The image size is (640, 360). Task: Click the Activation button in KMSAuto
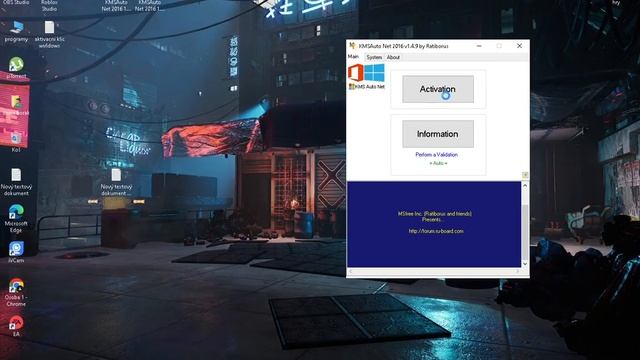[438, 89]
